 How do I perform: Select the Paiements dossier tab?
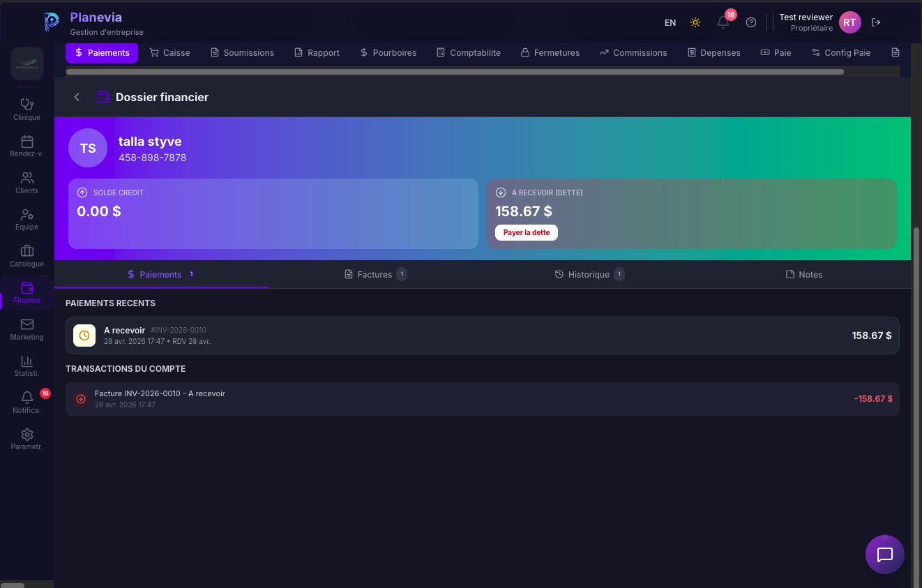(161, 274)
